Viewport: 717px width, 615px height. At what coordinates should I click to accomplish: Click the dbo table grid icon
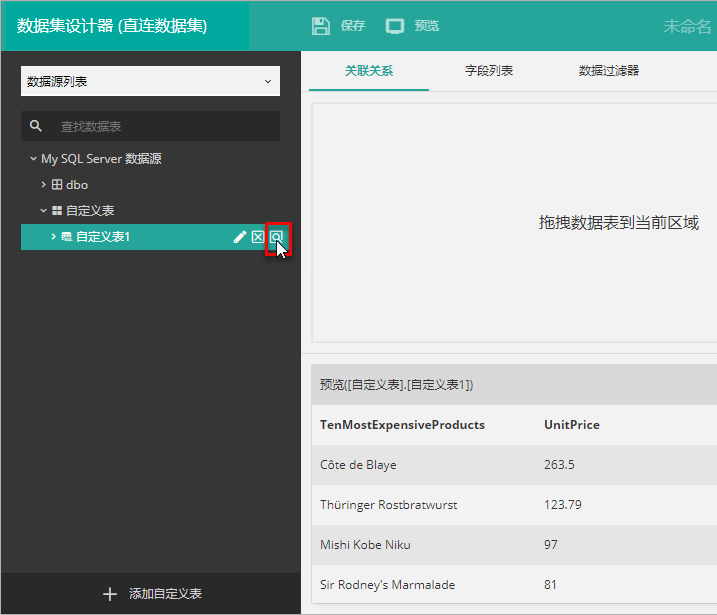(58, 185)
